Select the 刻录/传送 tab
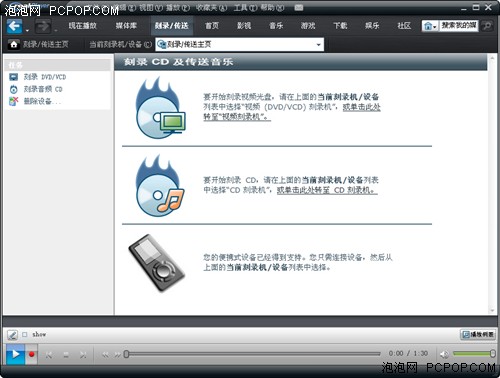 [172, 26]
